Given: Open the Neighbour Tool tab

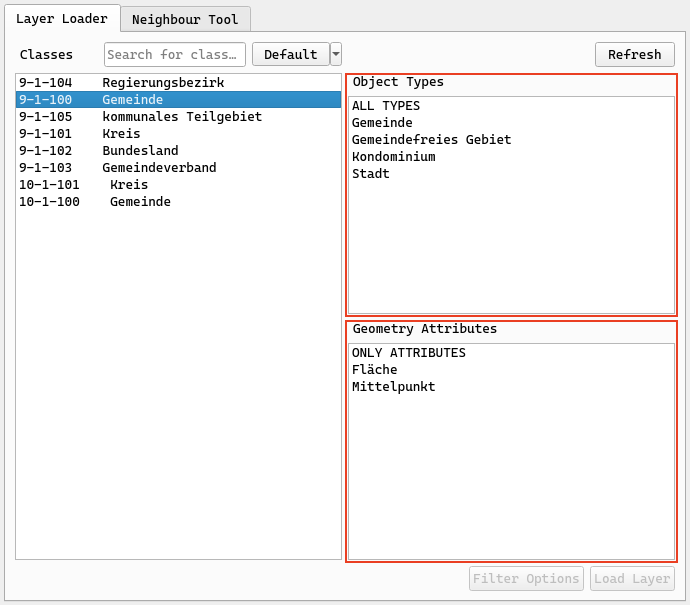Looking at the screenshot, I should 185,19.
